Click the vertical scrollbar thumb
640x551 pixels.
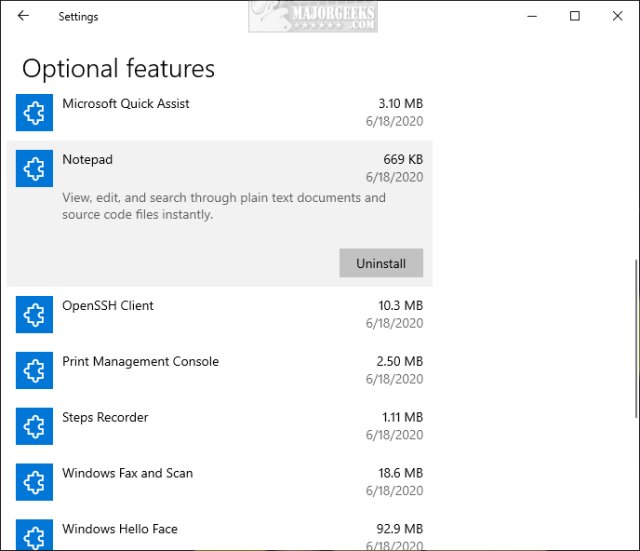tap(636, 340)
